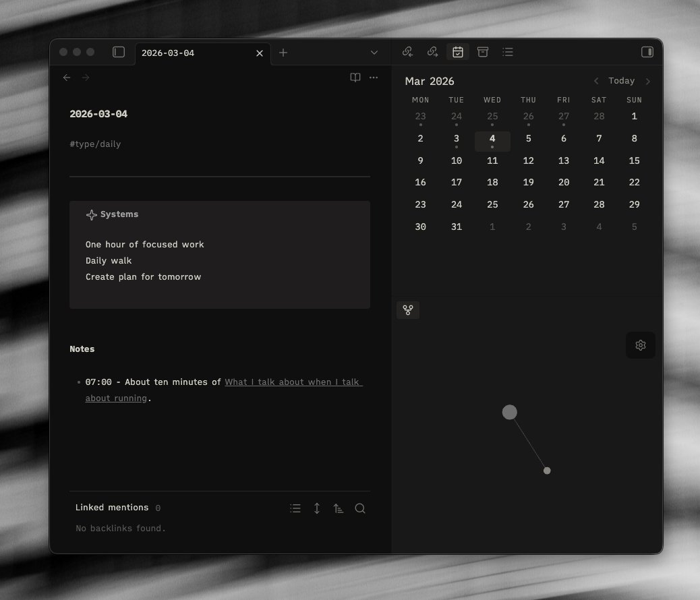Jump to Today in the calendar
This screenshot has width=700, height=600.
[x=621, y=81]
